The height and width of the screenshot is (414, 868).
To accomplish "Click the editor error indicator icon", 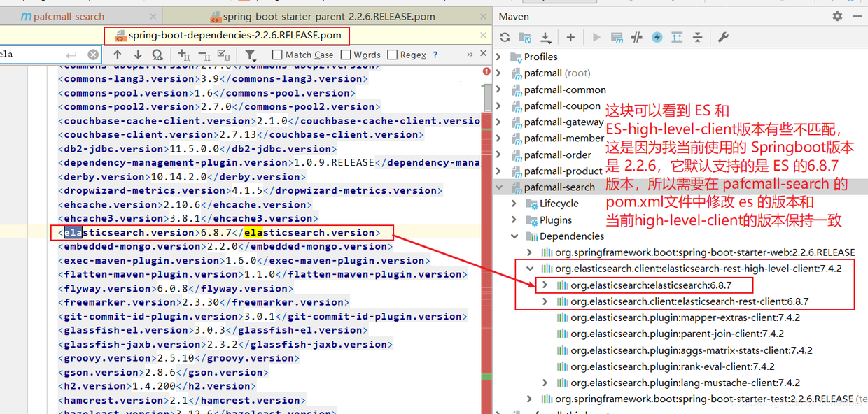I will 486,71.
